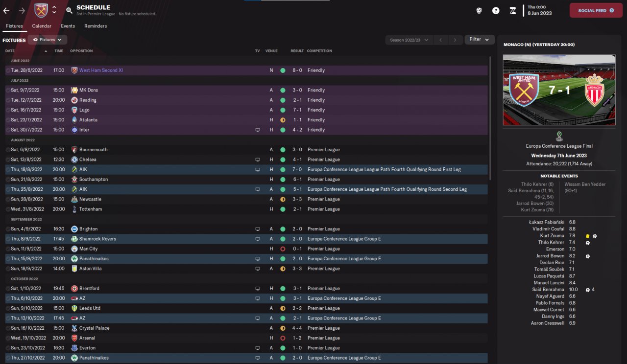Click the West Ham club crest

click(41, 10)
